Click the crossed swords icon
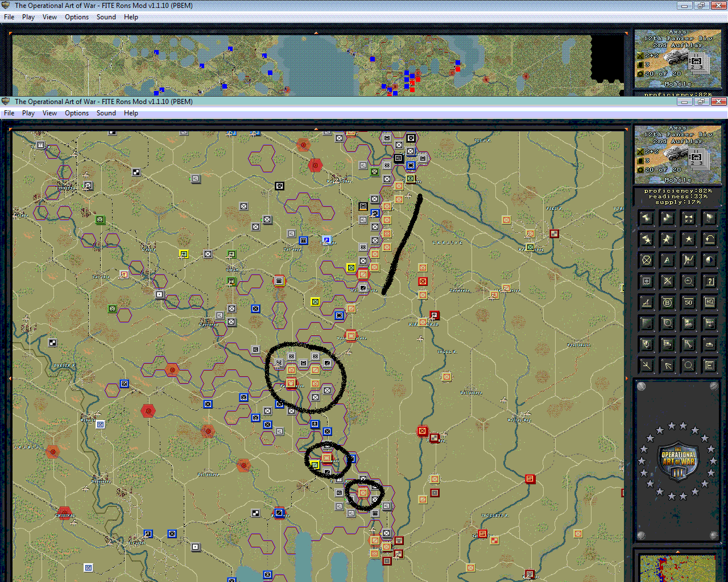 (668, 281)
